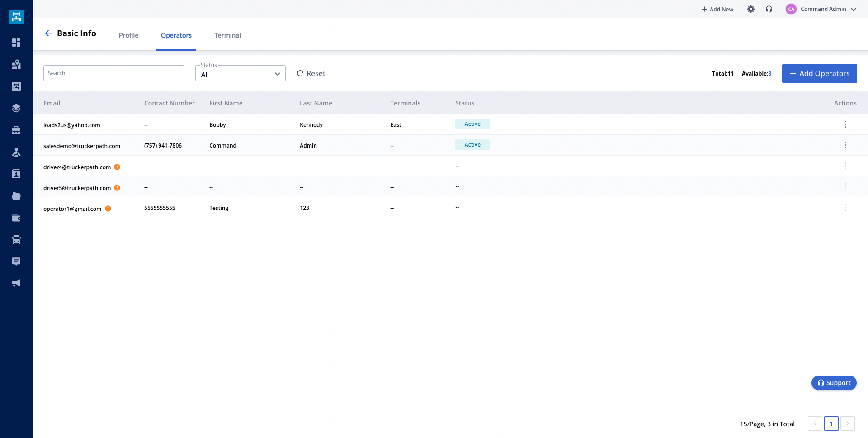Click warning icon beside driver5@truckerpath.com
Viewport: 868px width, 438px height.
click(117, 188)
